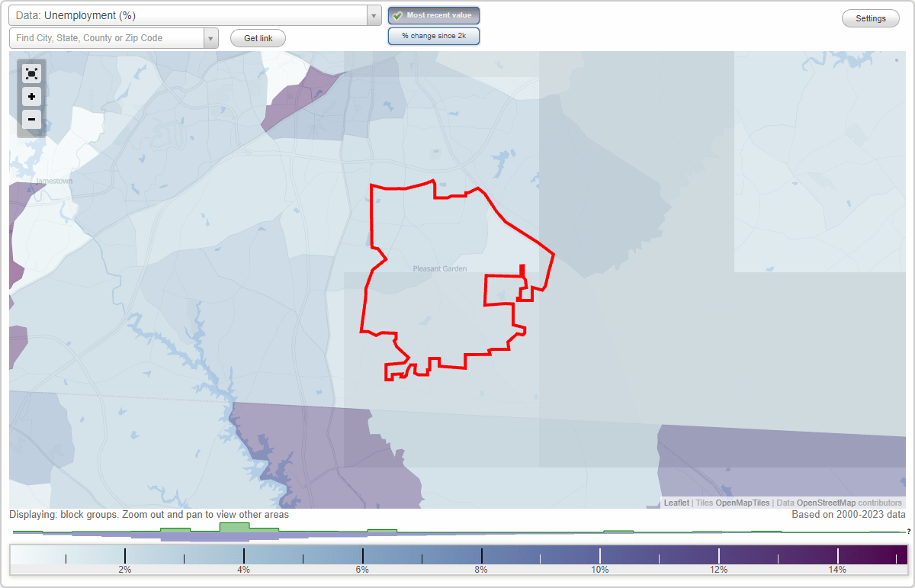Open the Settings panel
This screenshot has width=915, height=588.
tap(870, 18)
